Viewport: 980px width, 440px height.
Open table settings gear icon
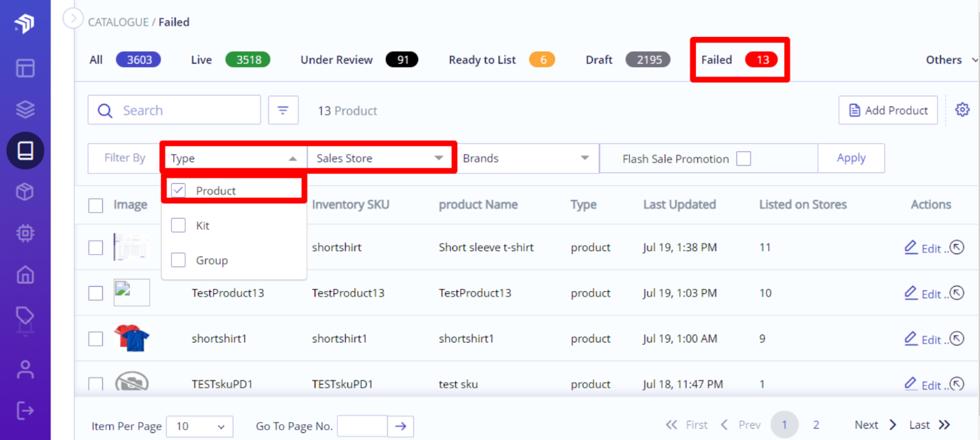coord(962,110)
